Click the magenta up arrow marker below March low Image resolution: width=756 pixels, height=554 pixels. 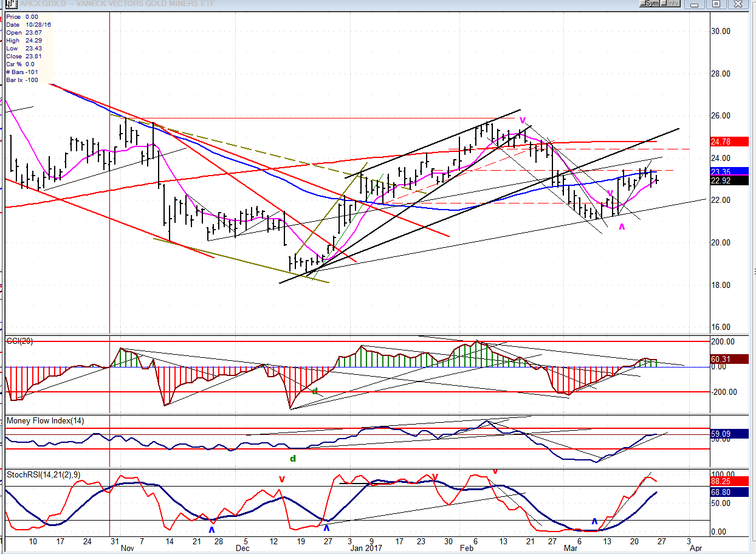(621, 227)
